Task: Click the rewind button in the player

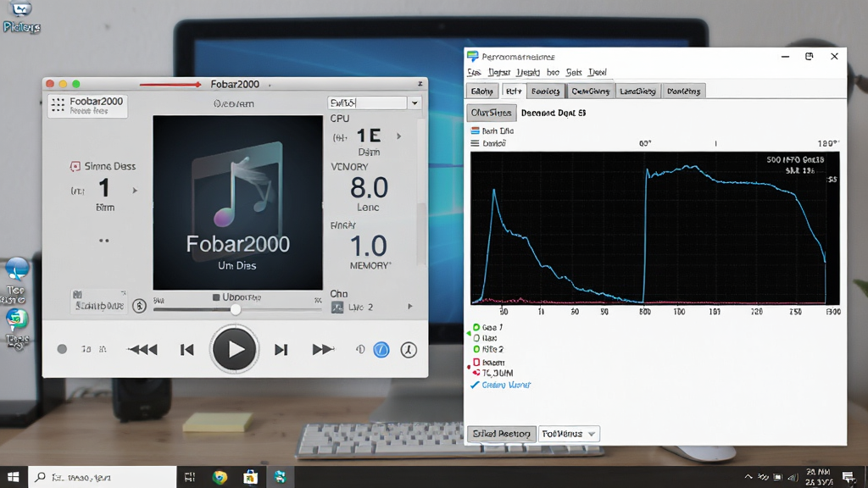Action: (142, 350)
